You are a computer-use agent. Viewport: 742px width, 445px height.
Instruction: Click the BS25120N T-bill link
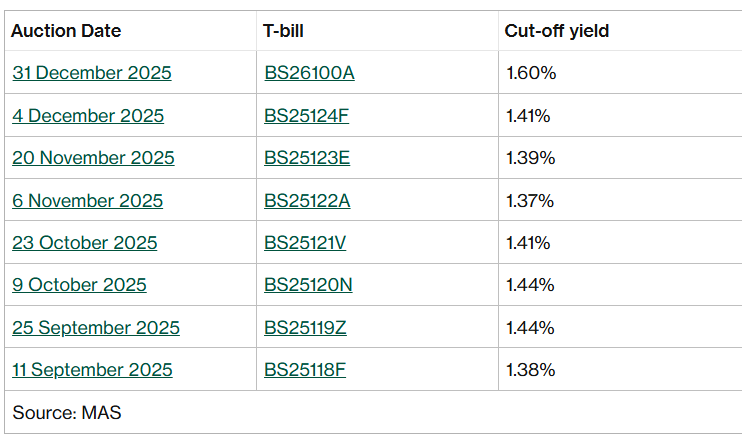308,285
